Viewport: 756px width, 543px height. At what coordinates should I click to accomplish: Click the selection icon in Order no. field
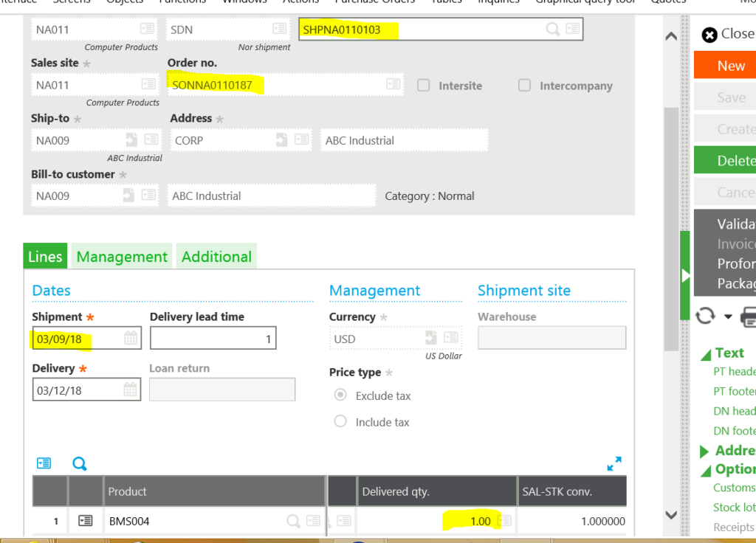(x=393, y=85)
